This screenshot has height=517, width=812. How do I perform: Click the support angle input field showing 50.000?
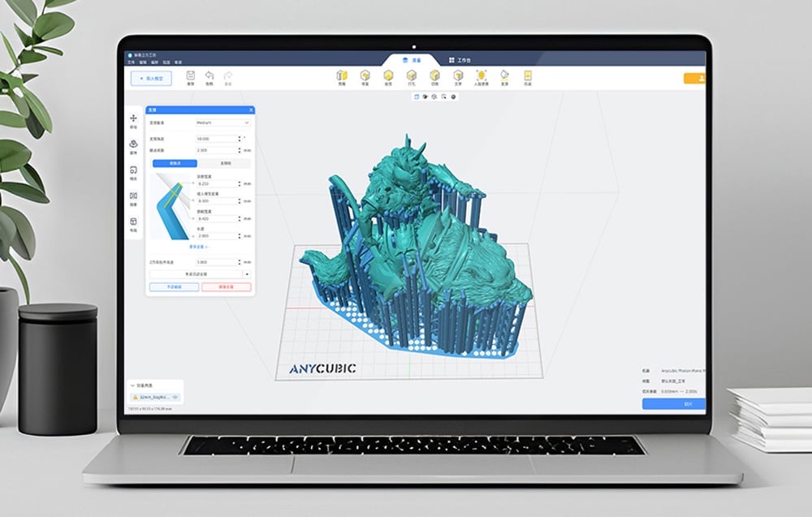coord(215,138)
